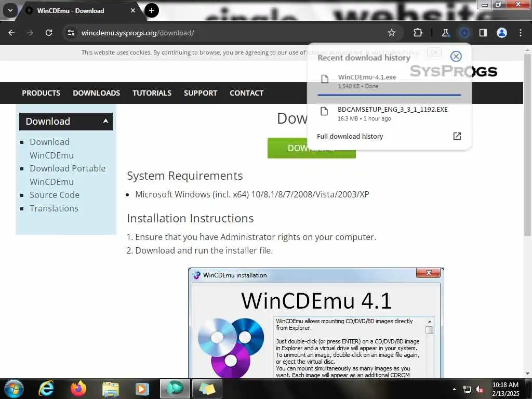Image resolution: width=532 pixels, height=399 pixels.
Task: Open the Source Code link
Action: pos(55,195)
